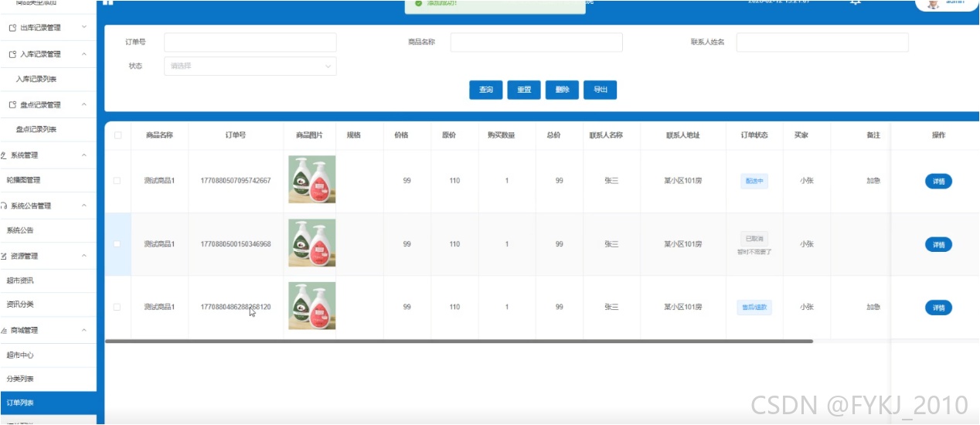980x425 pixels.
Task: Check the row for order 1770880500150346968
Action: pyautogui.click(x=117, y=244)
